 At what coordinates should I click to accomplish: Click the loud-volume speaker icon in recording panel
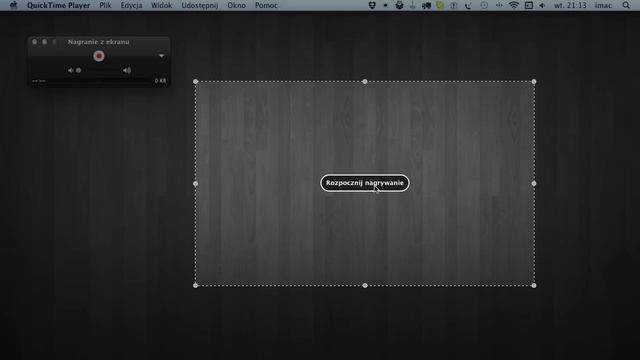[x=127, y=70]
